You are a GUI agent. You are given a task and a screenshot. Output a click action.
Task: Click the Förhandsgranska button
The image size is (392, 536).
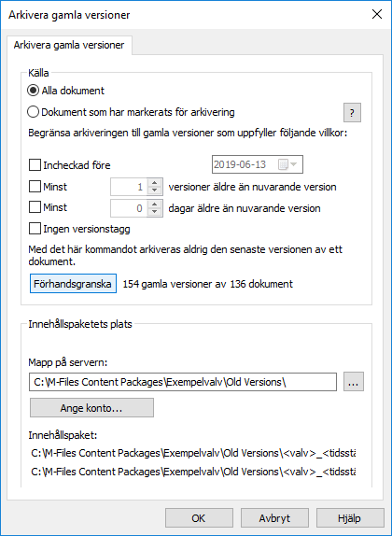pos(73,284)
